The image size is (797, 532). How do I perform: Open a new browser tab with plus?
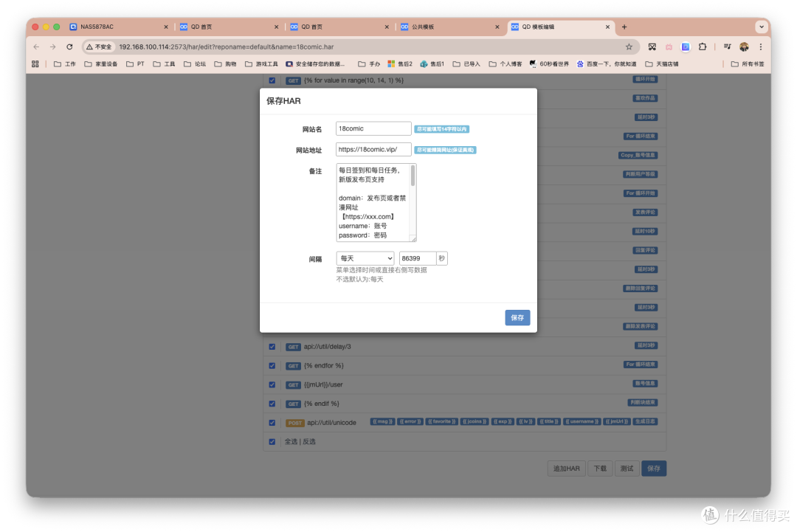point(624,27)
